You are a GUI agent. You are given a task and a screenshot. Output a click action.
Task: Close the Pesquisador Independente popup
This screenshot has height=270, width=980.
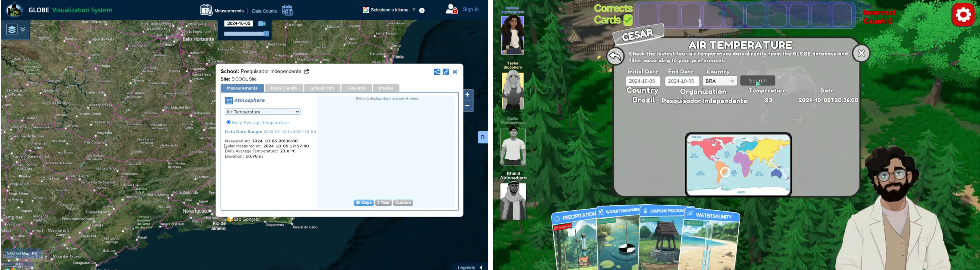coord(455,72)
